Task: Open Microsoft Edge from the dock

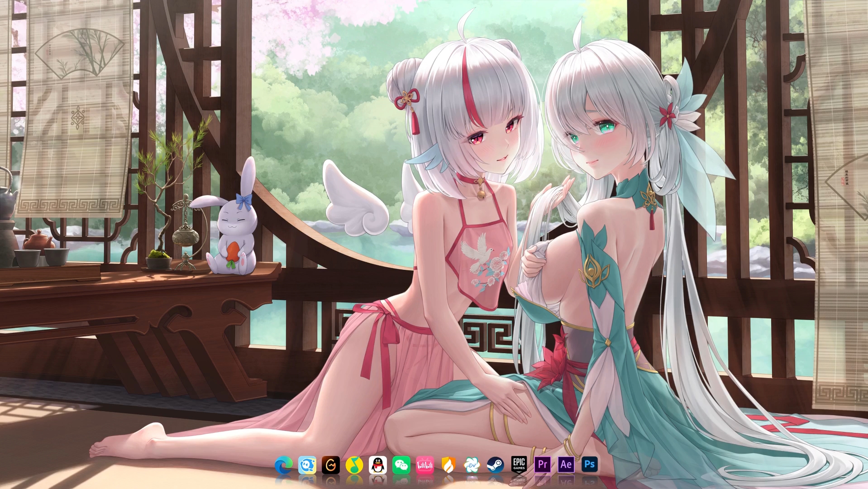Action: click(x=283, y=465)
